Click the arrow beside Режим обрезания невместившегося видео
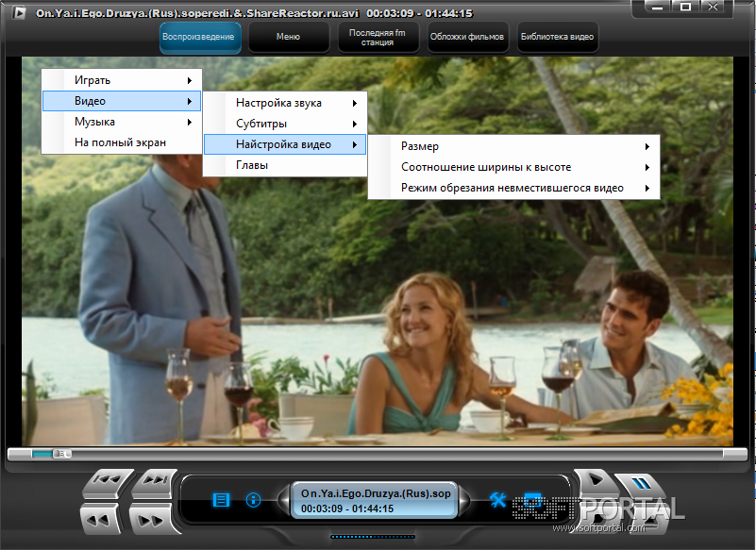The height and width of the screenshot is (550, 756). (647, 188)
